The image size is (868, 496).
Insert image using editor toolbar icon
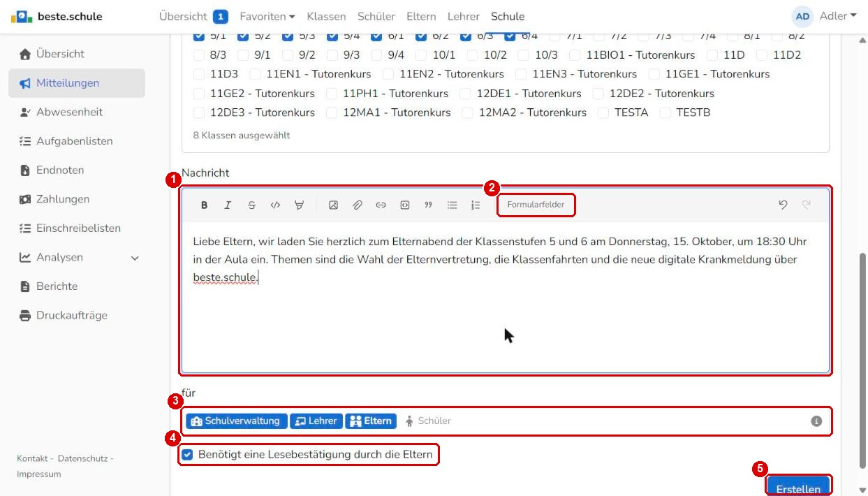[x=333, y=205]
